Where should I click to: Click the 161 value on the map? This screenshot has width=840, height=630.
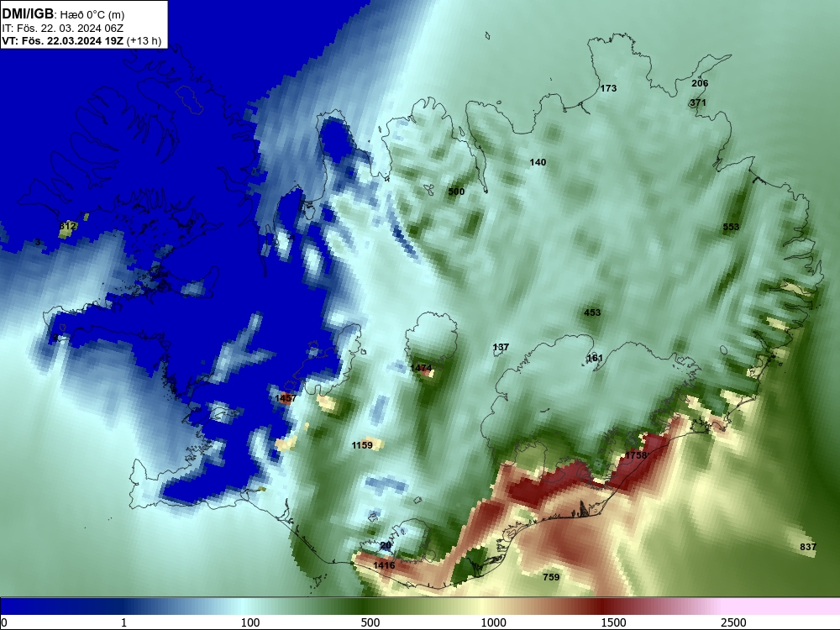coord(595,359)
